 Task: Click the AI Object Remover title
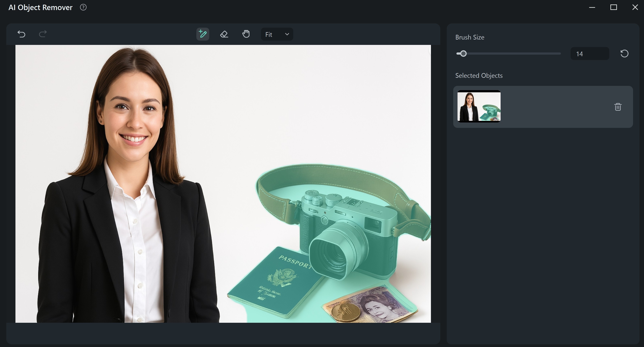coord(41,8)
